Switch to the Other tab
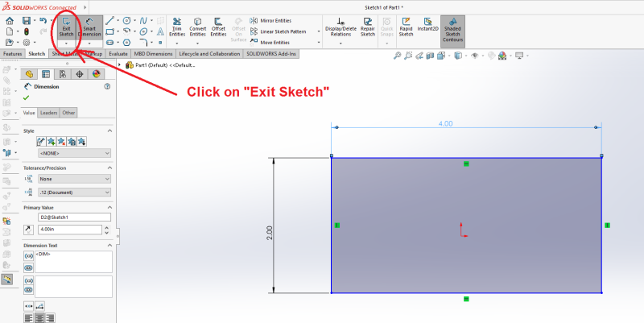Viewport: 644px width, 323px height. 68,113
